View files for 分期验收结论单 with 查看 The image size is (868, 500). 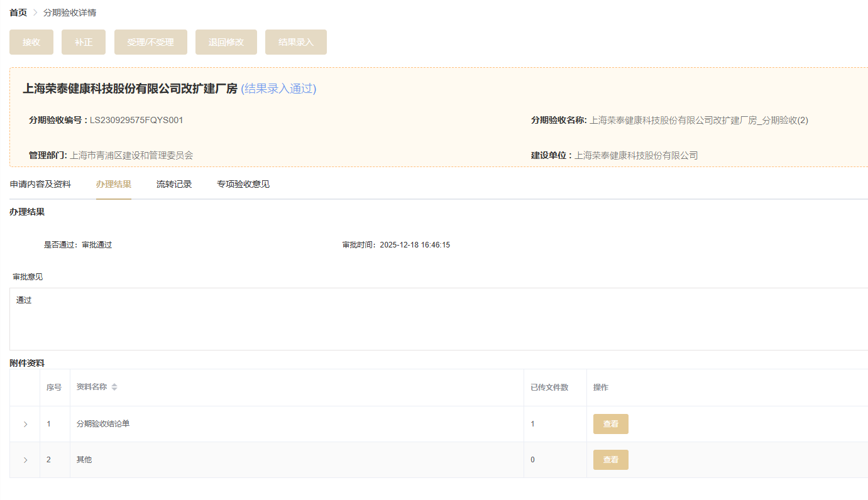[x=610, y=424]
